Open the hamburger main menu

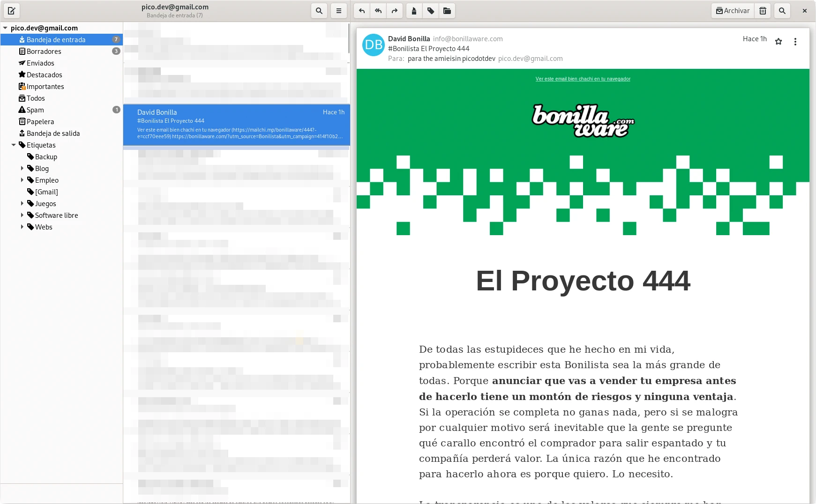(339, 11)
